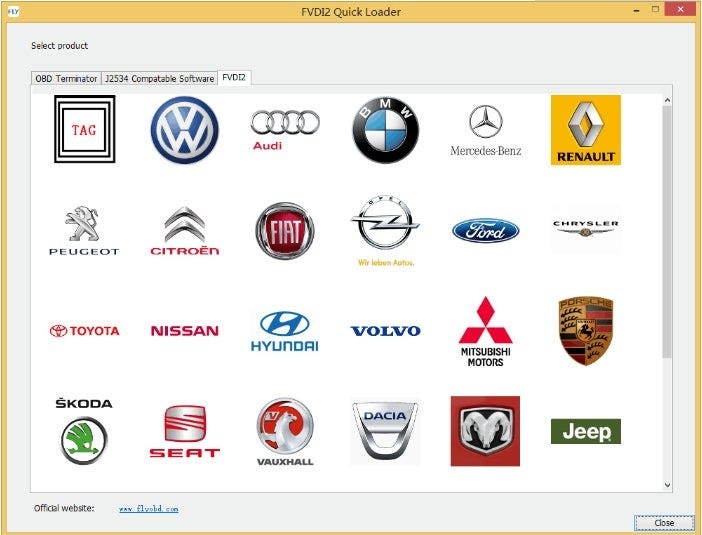The height and width of the screenshot is (535, 702).
Task: Choose the Seat logo
Action: pyautogui.click(x=184, y=431)
